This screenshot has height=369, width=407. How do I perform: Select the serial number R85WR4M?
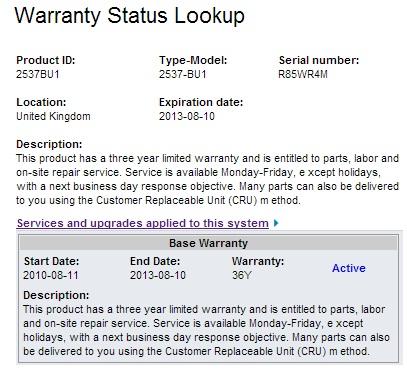point(303,74)
